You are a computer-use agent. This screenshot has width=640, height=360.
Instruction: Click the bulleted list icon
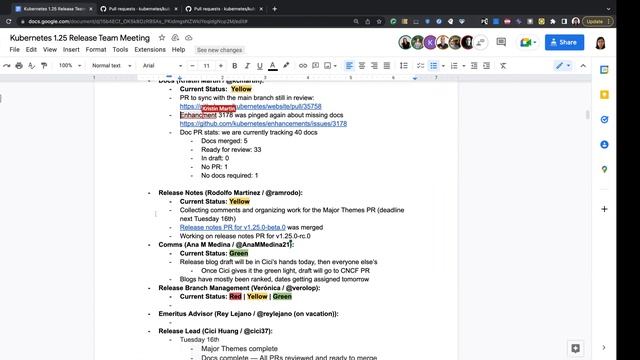(433, 66)
